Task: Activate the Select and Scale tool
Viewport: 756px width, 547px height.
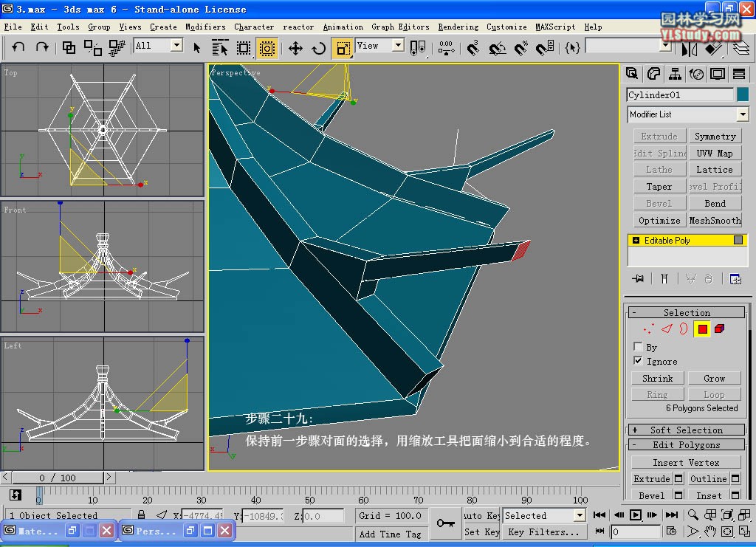Action: point(343,48)
